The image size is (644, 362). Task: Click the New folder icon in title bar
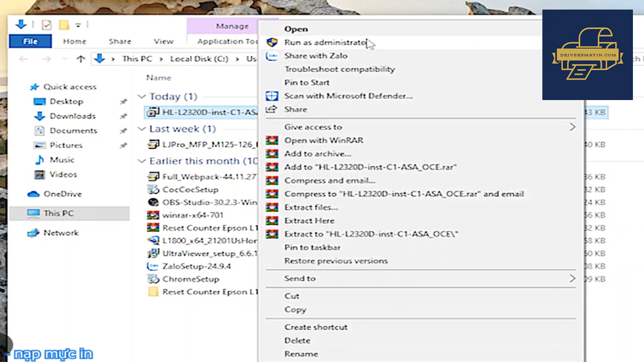63,25
